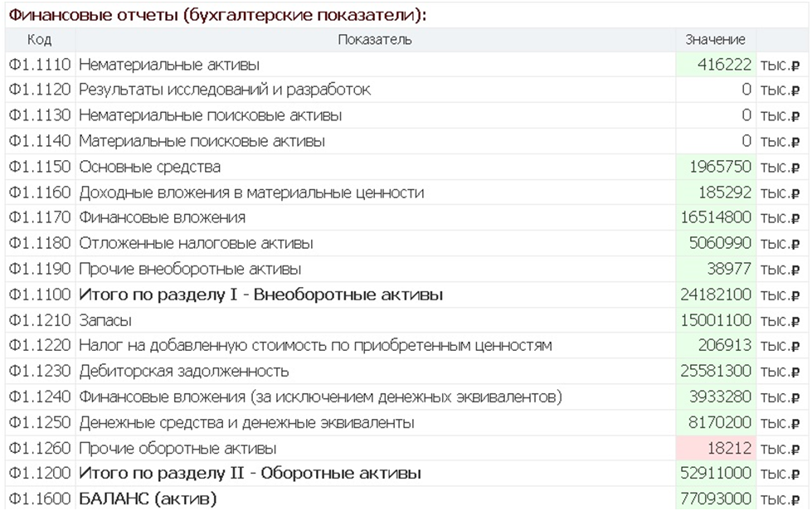Click the zero value for Ф1.1120

(x=746, y=90)
